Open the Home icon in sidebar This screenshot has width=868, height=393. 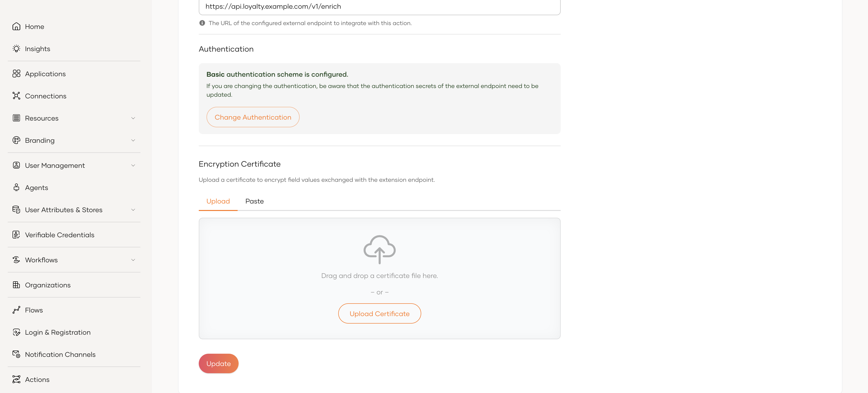[16, 27]
